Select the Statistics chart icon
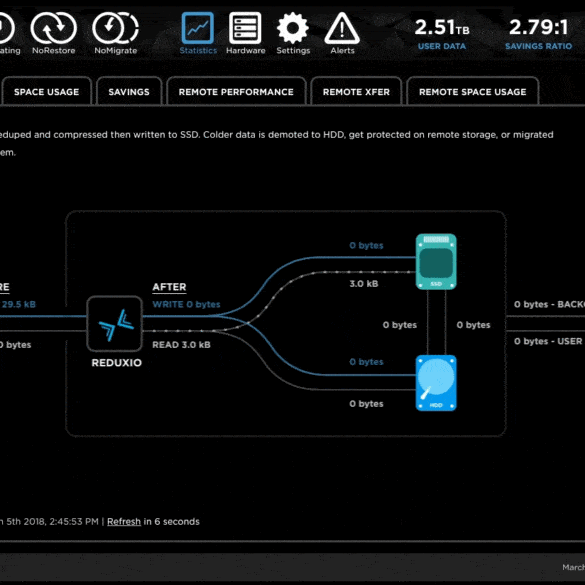 [x=198, y=28]
